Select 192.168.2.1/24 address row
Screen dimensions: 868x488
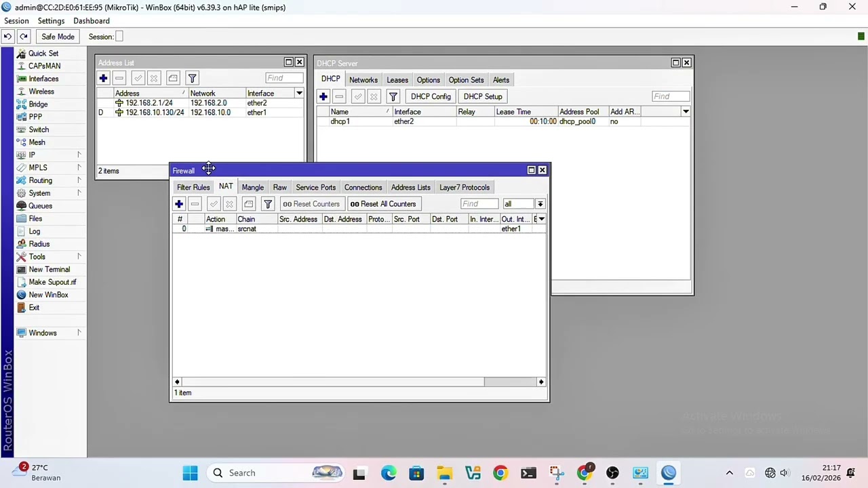(200, 103)
